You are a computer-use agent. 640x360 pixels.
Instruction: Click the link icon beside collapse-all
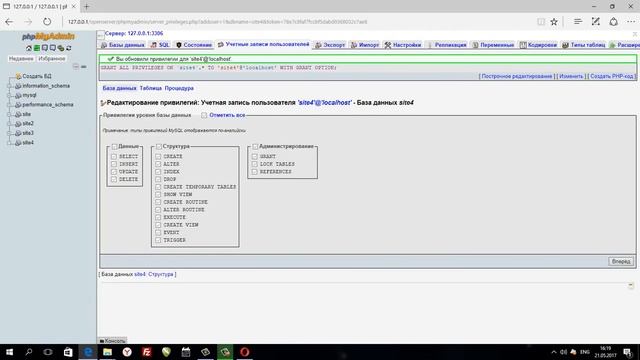[84, 67]
